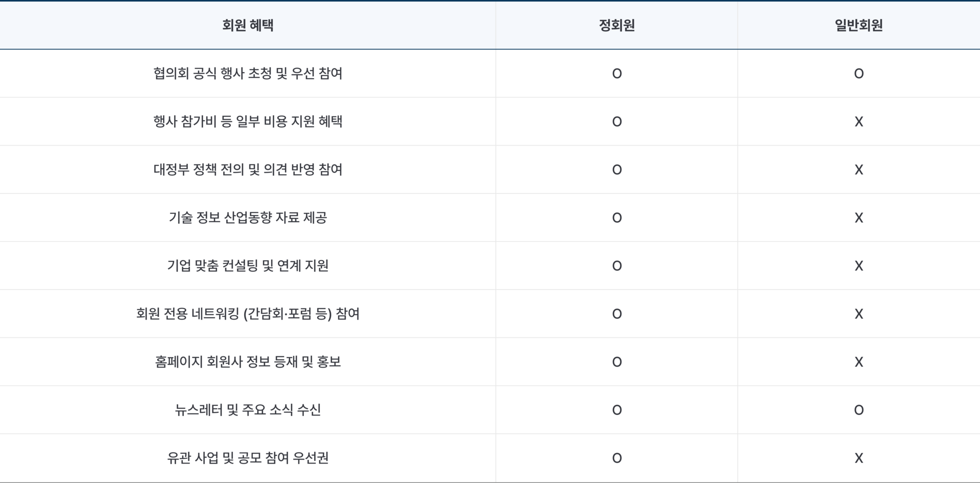
Task: Click 일반회원 O mark in 협의회 공식 행사 row
Action: click(x=858, y=74)
